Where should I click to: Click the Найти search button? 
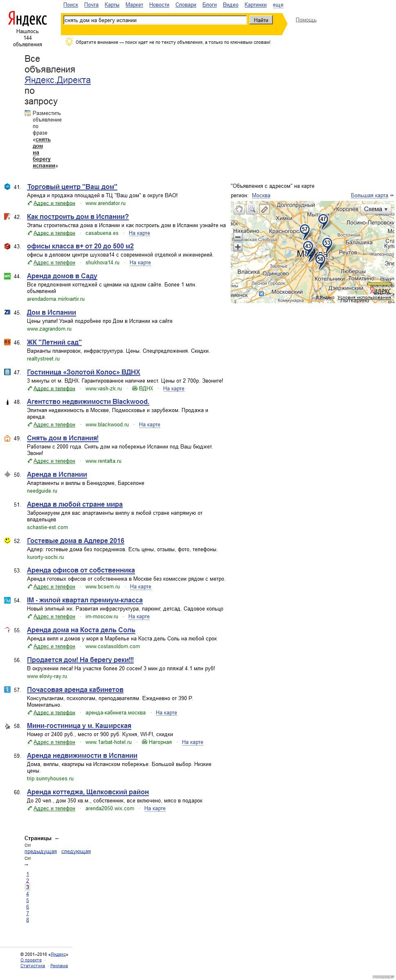pos(261,20)
